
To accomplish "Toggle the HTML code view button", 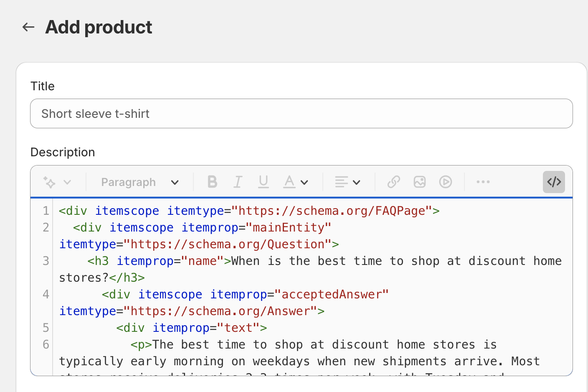I will coord(554,182).
